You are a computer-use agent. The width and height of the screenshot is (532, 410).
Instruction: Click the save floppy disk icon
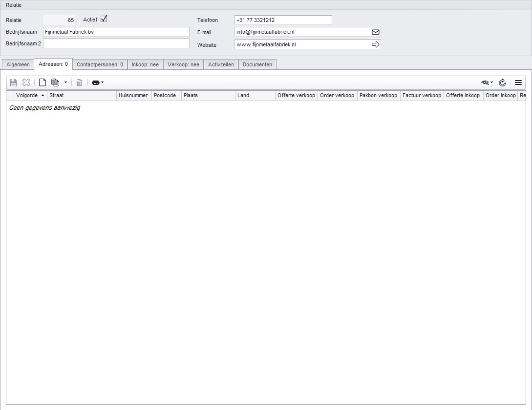13,83
